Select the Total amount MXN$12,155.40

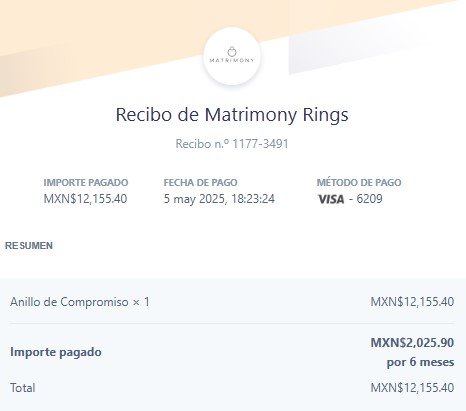pyautogui.click(x=412, y=388)
